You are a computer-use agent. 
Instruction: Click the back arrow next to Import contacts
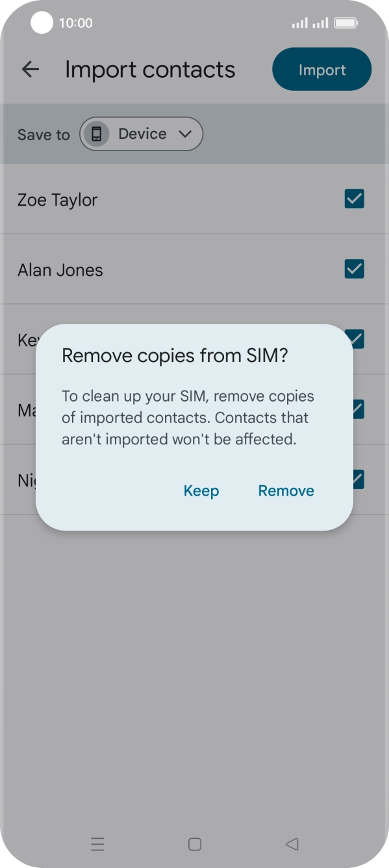[x=31, y=69]
